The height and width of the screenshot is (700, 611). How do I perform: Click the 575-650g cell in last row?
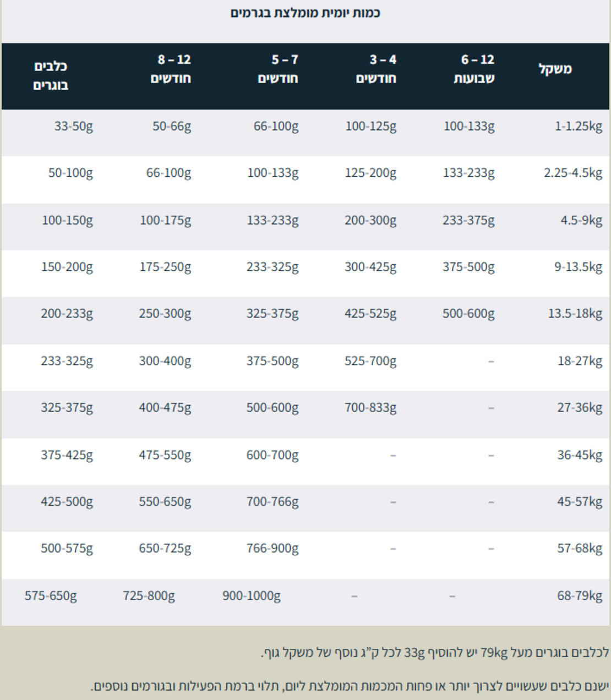click(51, 596)
